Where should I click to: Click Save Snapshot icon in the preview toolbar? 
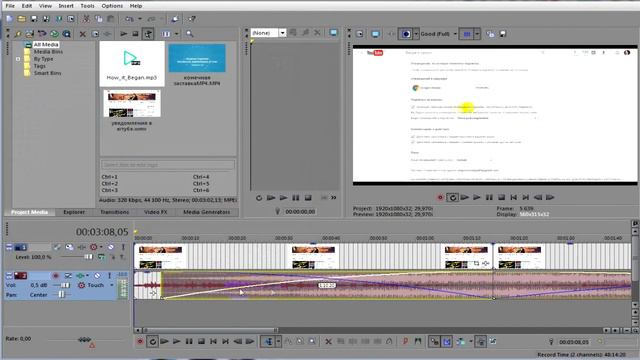click(503, 34)
